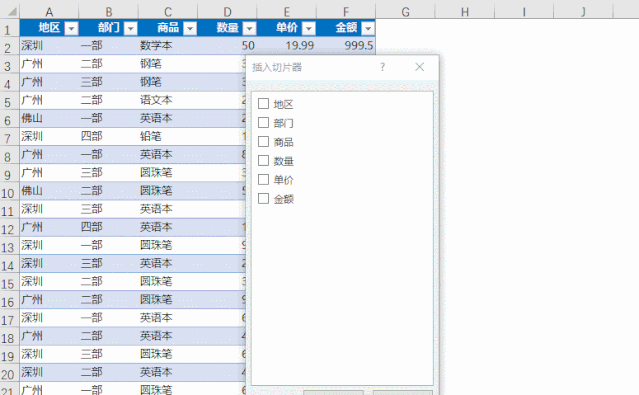Viewport: 639px width, 395px height.
Task: Select column J header
Action: coord(583,12)
